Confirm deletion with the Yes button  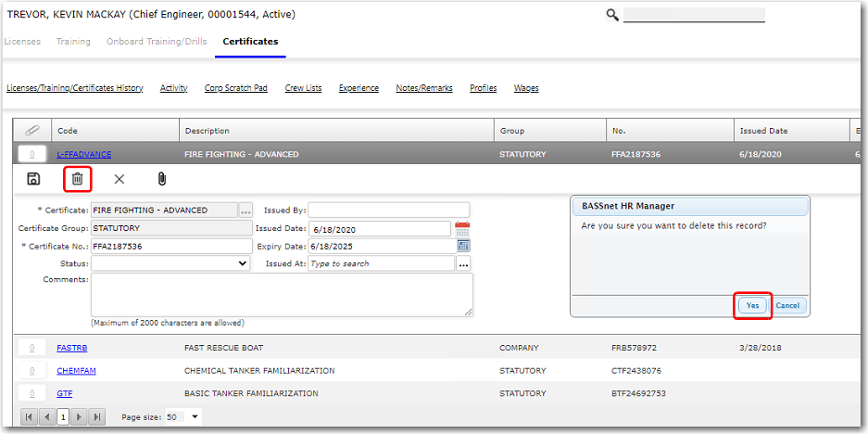(x=752, y=305)
